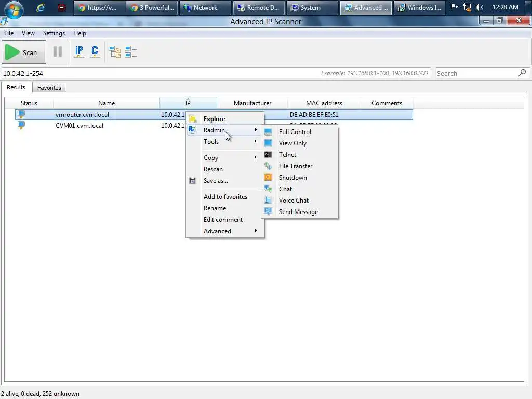Click the Action Center flag icon
This screenshot has width=532, height=399.
point(455,7)
